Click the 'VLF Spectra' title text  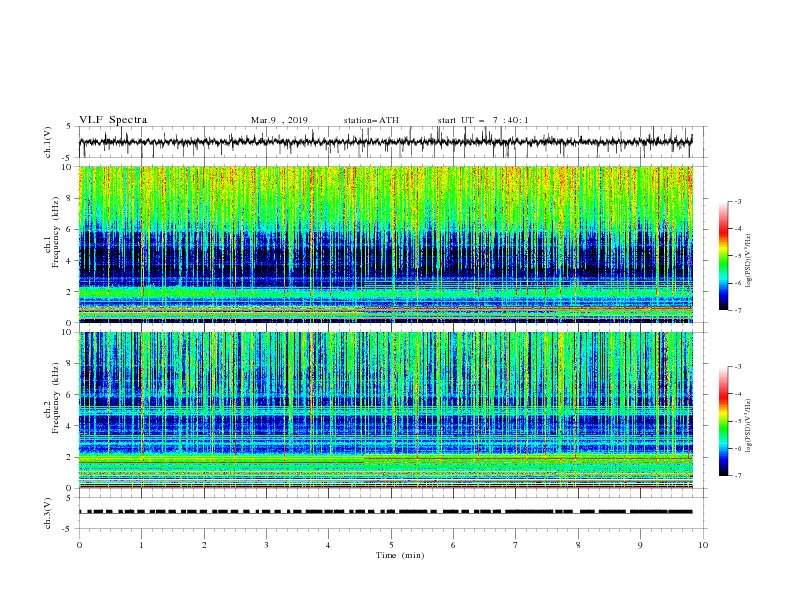[113, 120]
